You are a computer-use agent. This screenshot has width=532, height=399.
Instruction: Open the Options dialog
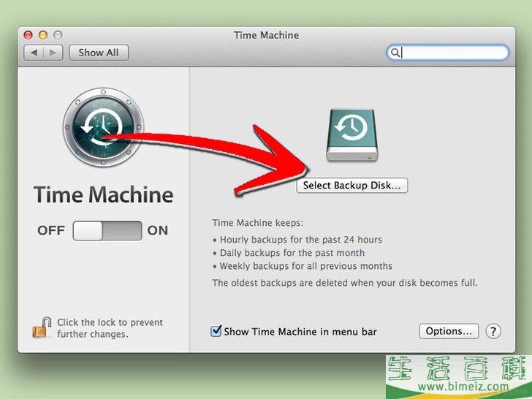(449, 331)
